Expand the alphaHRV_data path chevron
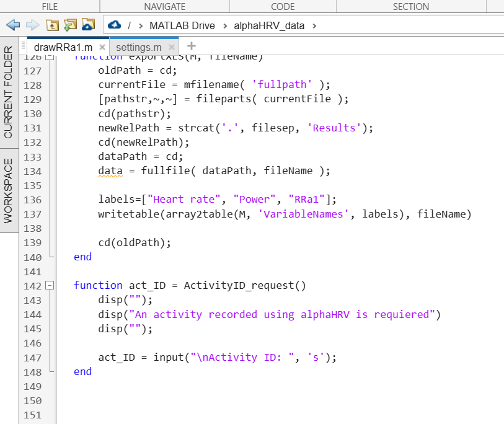This screenshot has height=424, width=504. point(314,25)
